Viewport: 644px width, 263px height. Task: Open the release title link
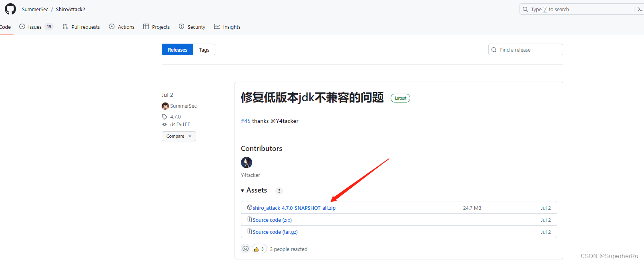pos(312,97)
